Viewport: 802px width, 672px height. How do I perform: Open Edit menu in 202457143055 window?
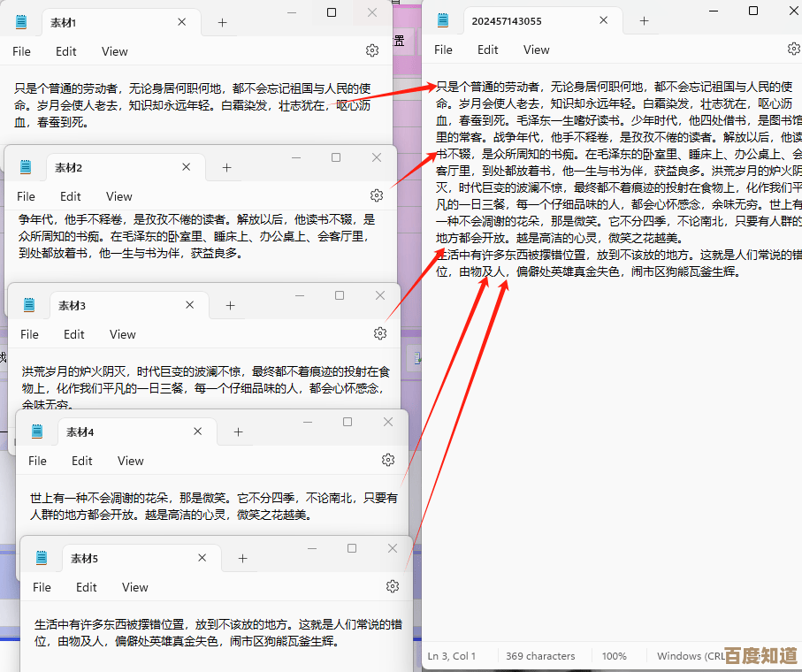(488, 50)
